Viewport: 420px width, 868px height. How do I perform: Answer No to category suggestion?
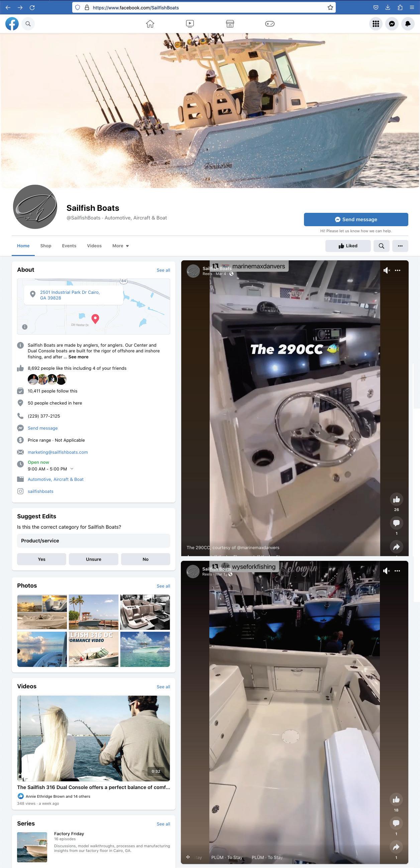(x=145, y=559)
